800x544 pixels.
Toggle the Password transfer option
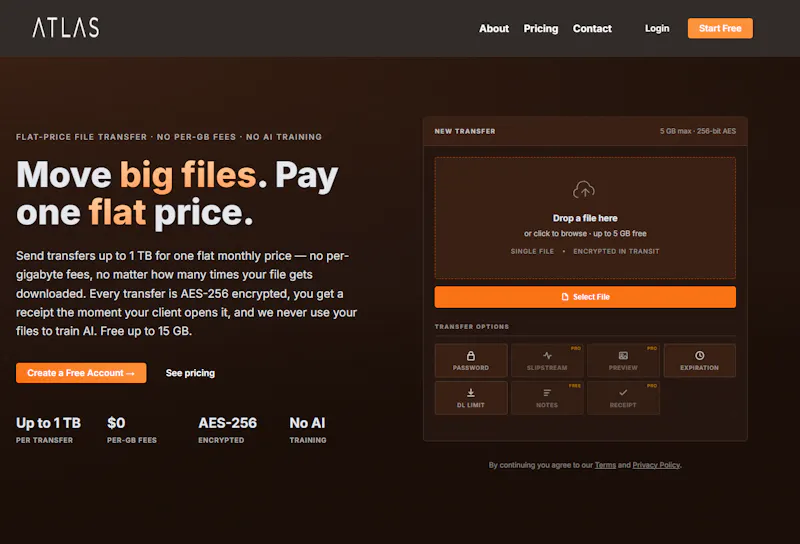[471, 360]
